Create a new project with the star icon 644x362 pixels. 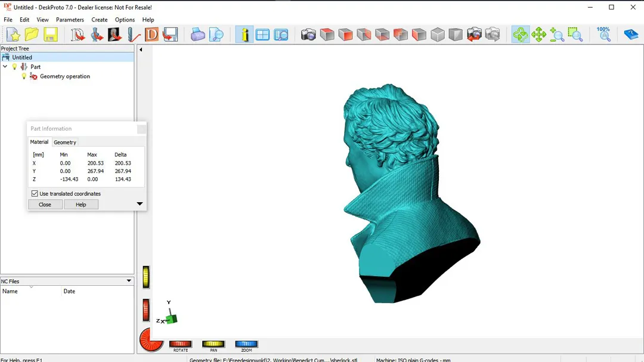tap(13, 35)
